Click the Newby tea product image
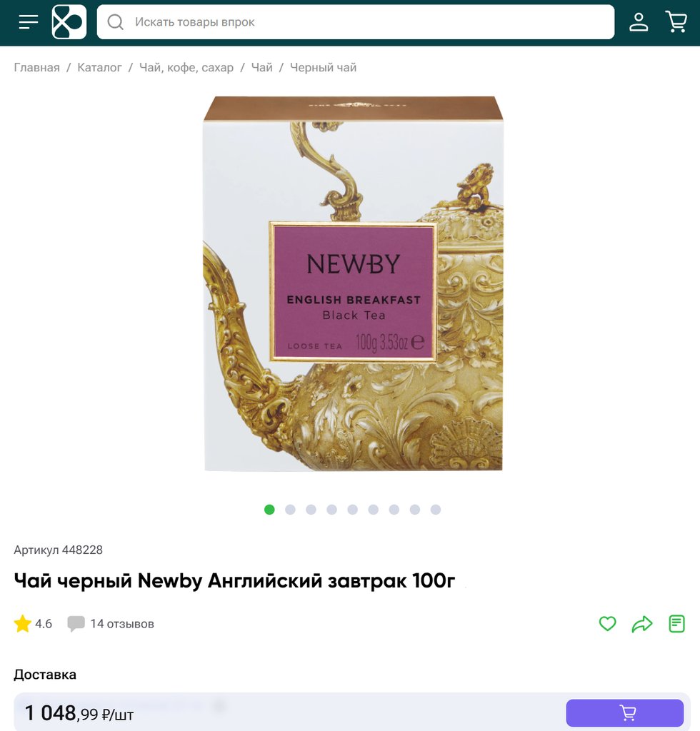The image size is (700, 731). click(x=353, y=283)
